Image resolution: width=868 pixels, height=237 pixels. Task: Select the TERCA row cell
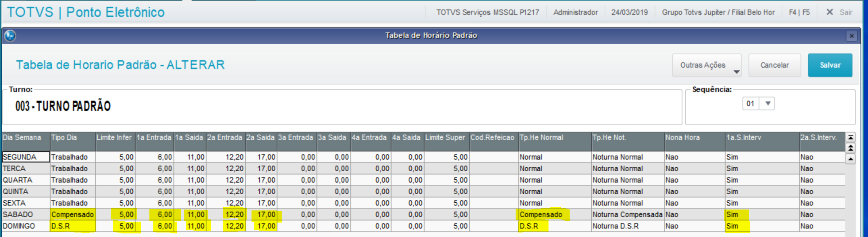coord(26,169)
